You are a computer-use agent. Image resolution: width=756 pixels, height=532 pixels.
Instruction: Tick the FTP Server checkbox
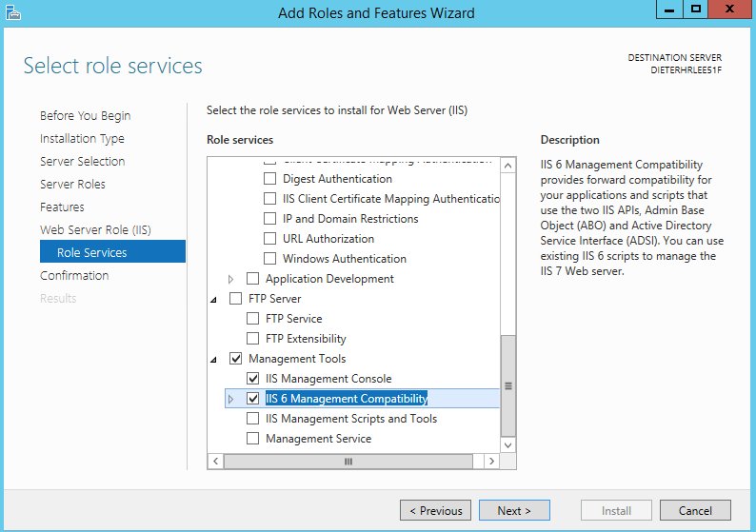236,299
